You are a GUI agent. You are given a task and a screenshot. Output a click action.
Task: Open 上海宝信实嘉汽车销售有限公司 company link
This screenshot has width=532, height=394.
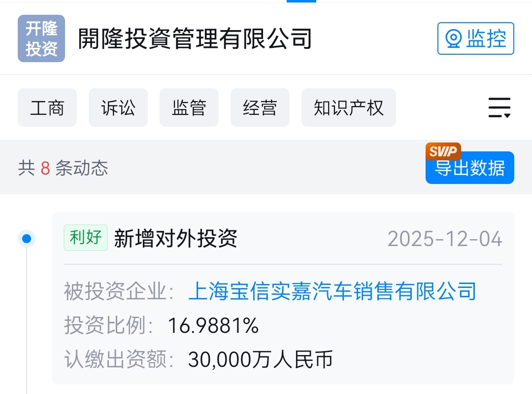coord(332,291)
